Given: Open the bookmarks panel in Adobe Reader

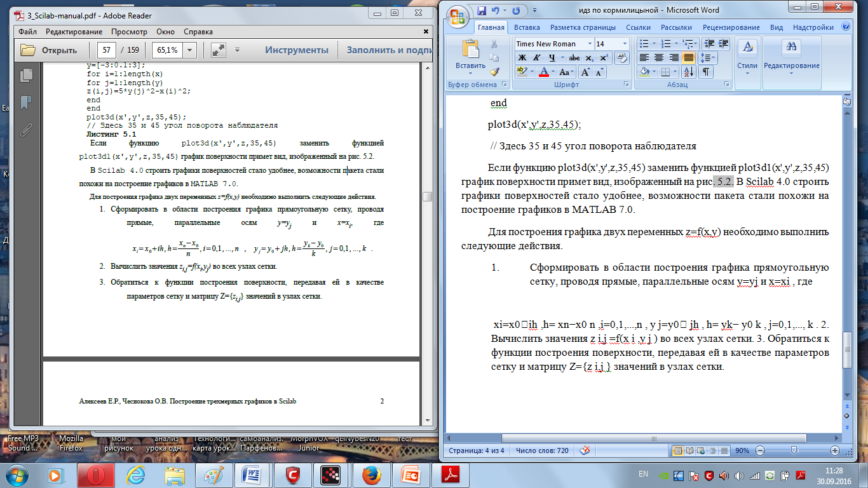Looking at the screenshot, I should pyautogui.click(x=26, y=102).
